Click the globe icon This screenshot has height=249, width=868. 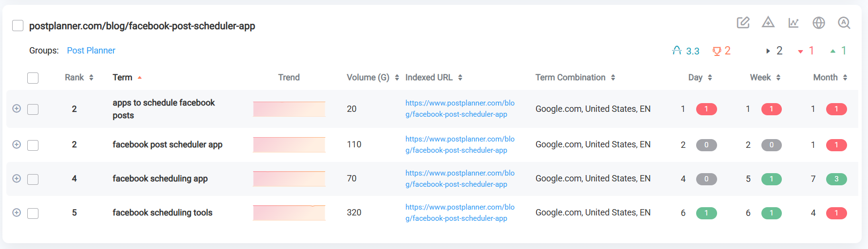click(819, 22)
